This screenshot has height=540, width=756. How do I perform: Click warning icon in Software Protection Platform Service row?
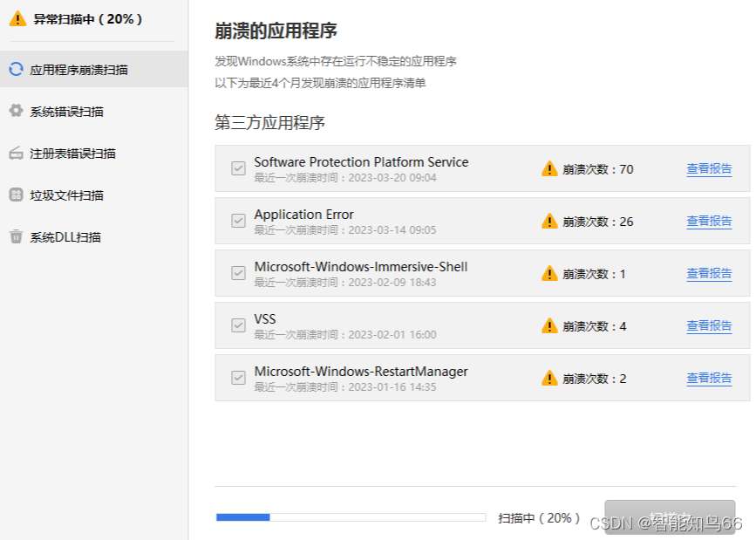click(549, 169)
